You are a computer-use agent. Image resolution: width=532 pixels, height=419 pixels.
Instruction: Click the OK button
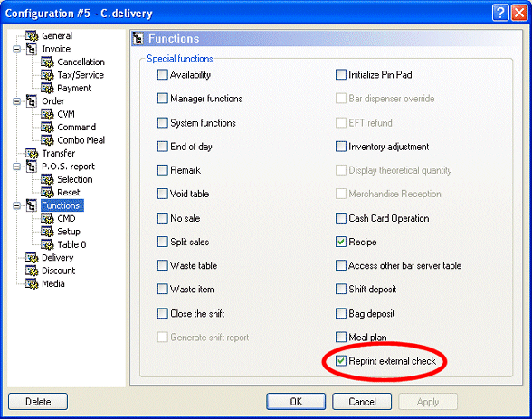296,402
